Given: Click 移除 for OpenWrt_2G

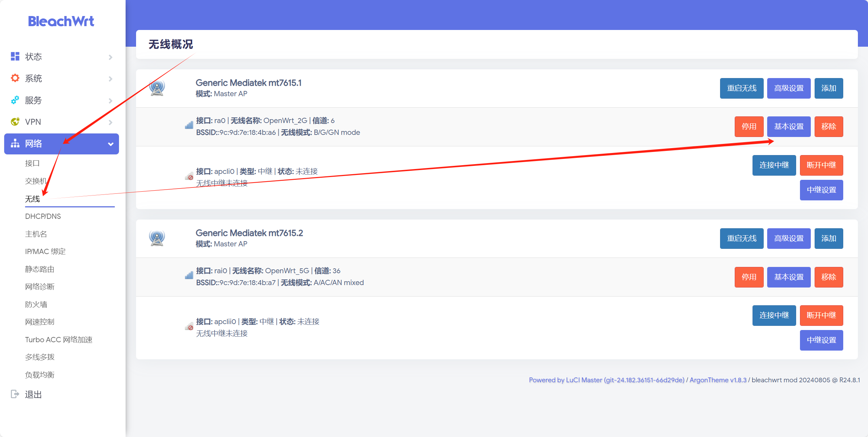Looking at the screenshot, I should [x=829, y=127].
